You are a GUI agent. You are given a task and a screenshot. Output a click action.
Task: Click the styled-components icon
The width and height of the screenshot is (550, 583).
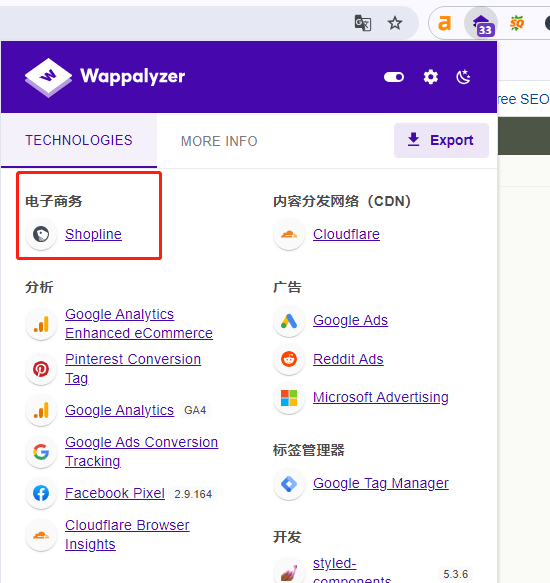[x=289, y=570]
